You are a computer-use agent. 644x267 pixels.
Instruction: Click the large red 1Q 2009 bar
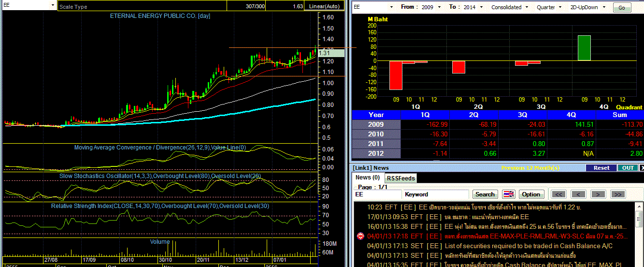coord(396,75)
